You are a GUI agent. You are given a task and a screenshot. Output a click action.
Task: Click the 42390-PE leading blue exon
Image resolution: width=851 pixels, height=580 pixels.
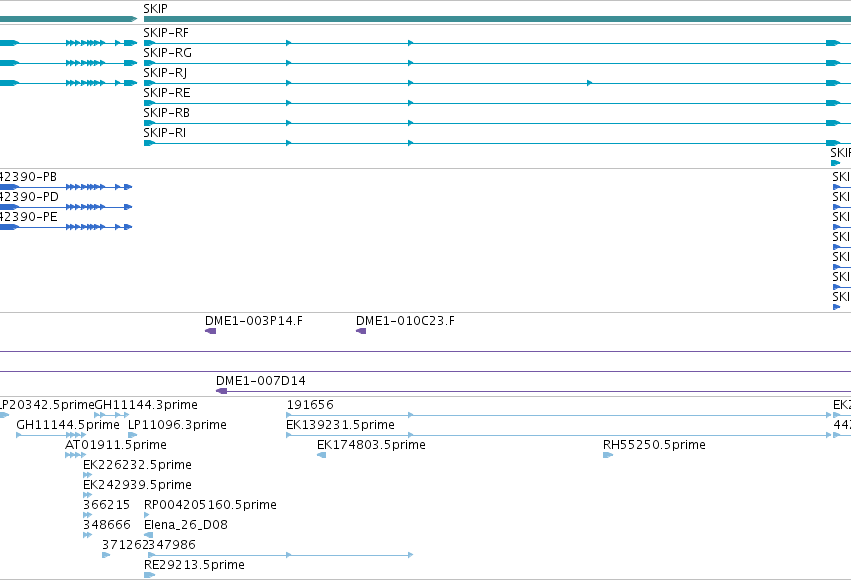(x=9, y=227)
